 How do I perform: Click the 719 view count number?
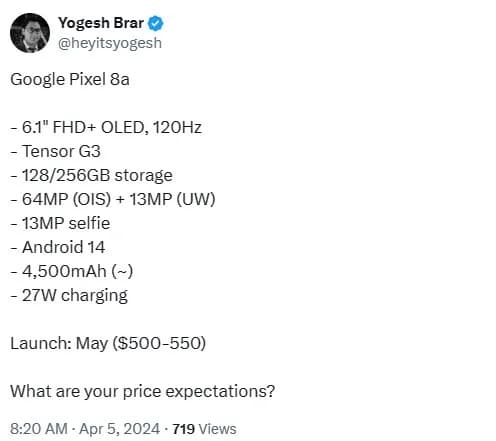183,429
